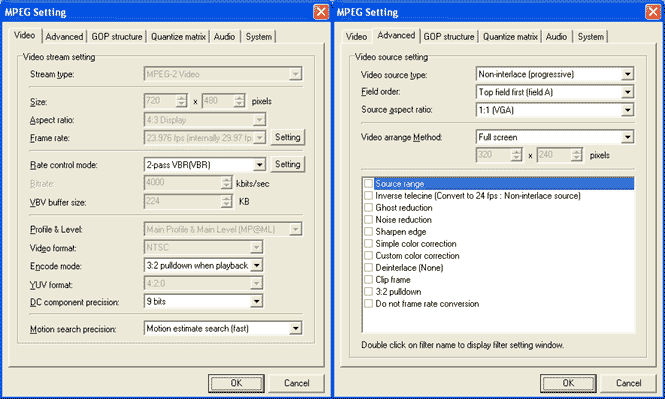Enable Clip frame checkbox
The height and width of the screenshot is (399, 665).
tap(368, 279)
